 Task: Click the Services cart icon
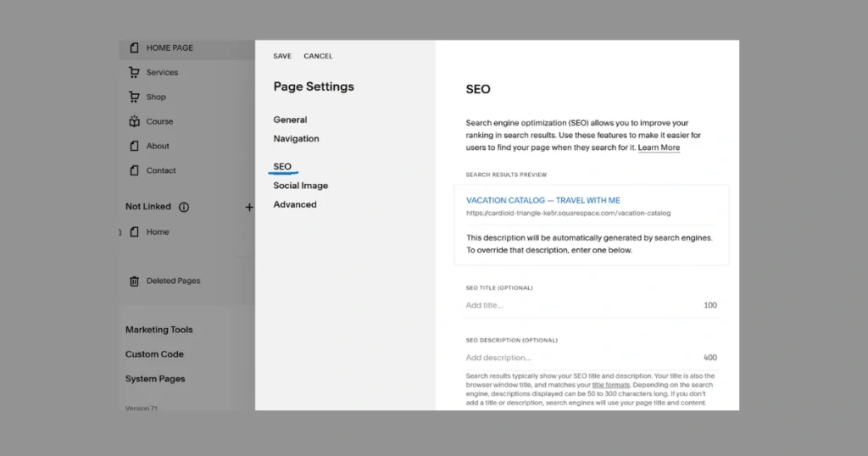pyautogui.click(x=134, y=73)
